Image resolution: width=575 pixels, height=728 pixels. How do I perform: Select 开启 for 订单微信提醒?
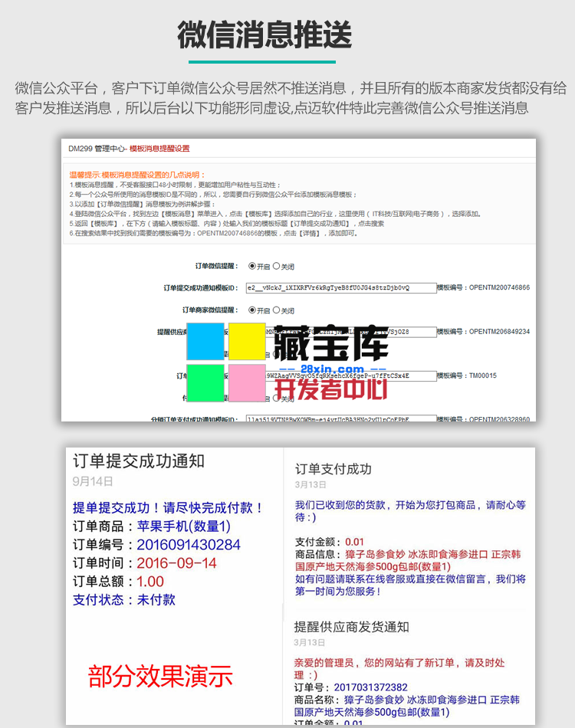252,266
